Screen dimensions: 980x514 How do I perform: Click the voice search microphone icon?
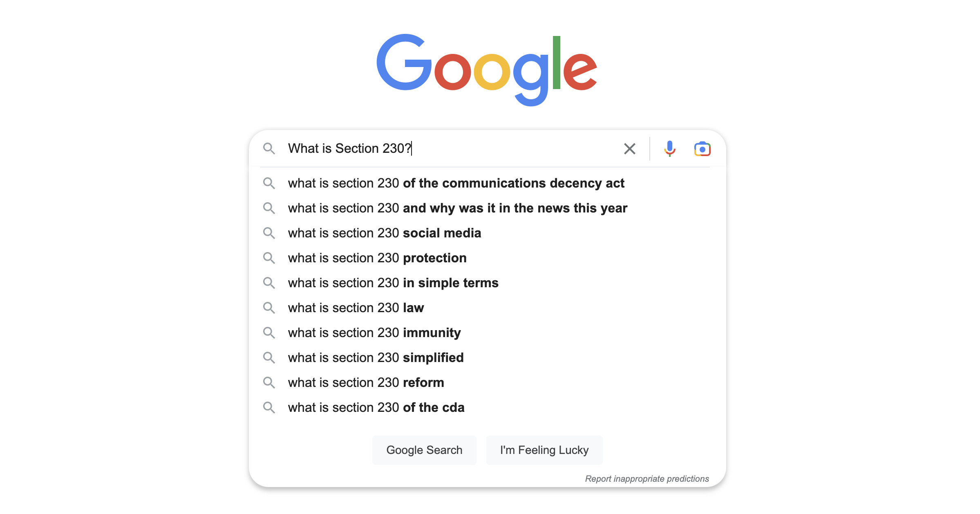pos(669,148)
